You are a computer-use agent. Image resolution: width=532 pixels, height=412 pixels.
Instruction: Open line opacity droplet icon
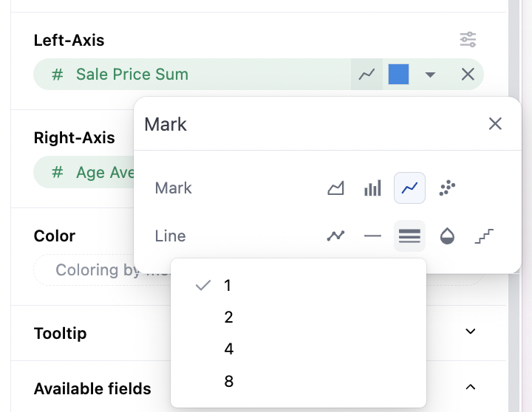pyautogui.click(x=447, y=236)
